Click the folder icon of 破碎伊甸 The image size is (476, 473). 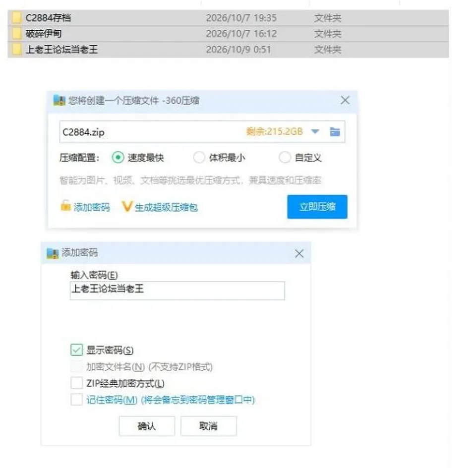[16, 33]
